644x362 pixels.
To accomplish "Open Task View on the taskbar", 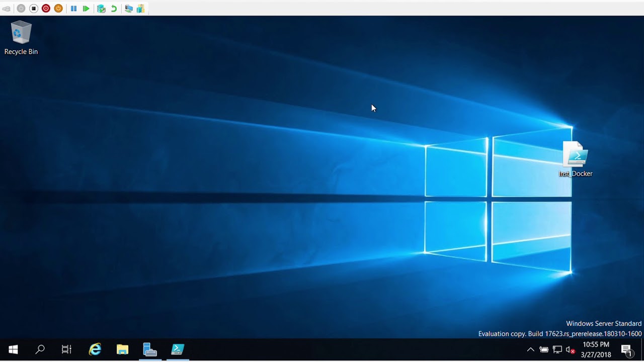I will (x=66, y=349).
